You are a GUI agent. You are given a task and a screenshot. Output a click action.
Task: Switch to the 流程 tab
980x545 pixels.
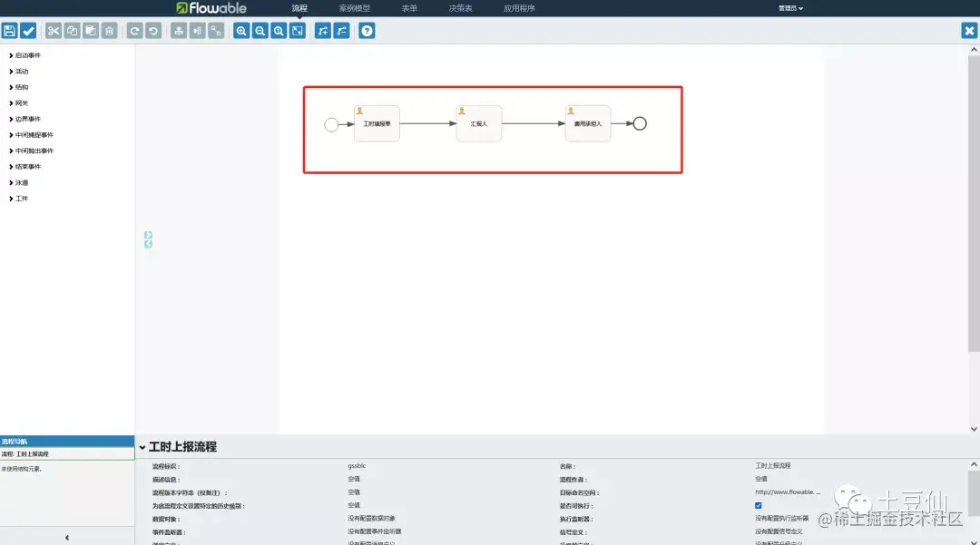coord(299,8)
